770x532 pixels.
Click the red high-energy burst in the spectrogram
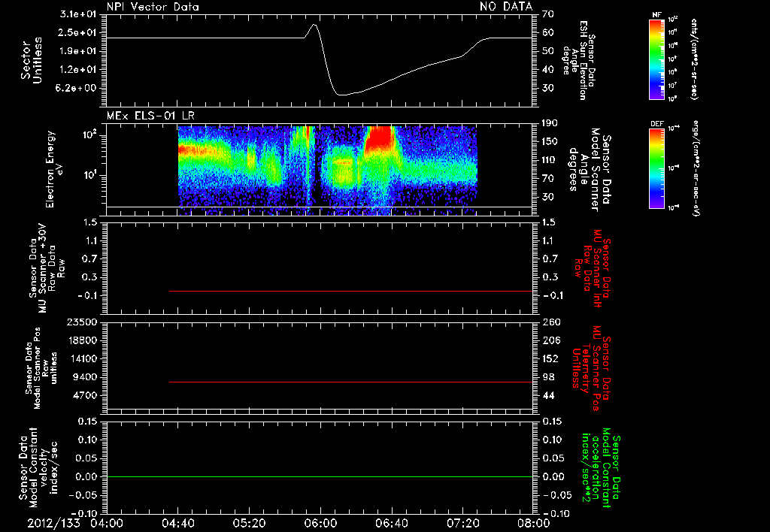point(379,138)
